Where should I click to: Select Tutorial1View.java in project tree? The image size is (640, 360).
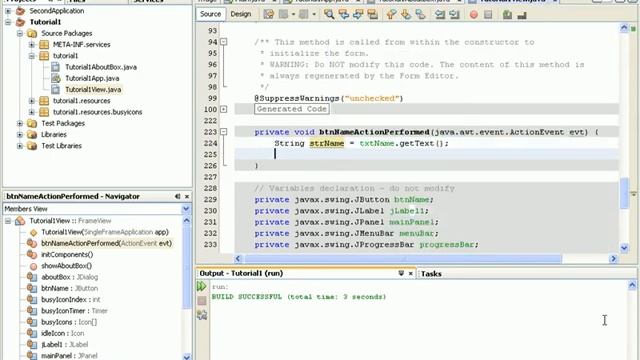click(93, 89)
